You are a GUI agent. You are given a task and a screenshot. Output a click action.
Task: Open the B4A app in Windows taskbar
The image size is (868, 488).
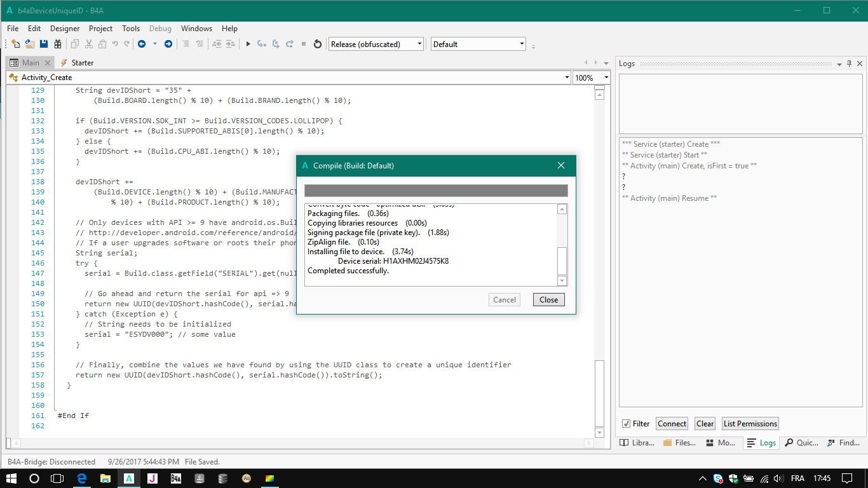[129, 478]
